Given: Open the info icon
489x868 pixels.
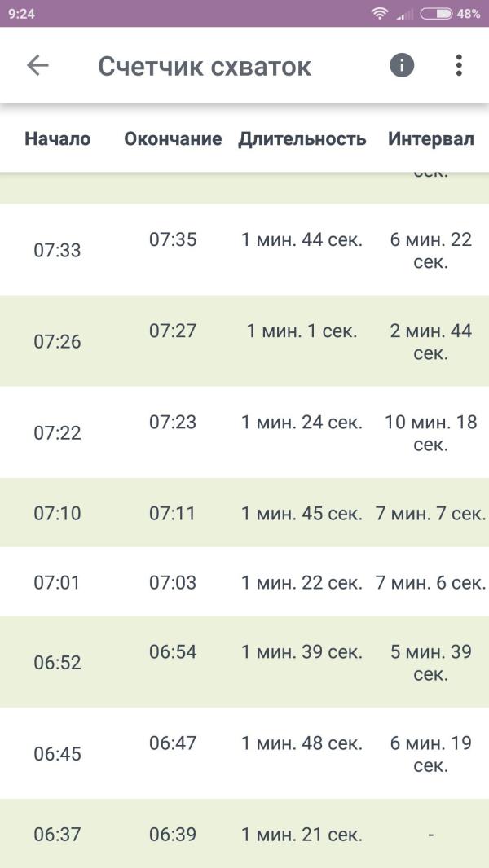Looking at the screenshot, I should tap(402, 65).
